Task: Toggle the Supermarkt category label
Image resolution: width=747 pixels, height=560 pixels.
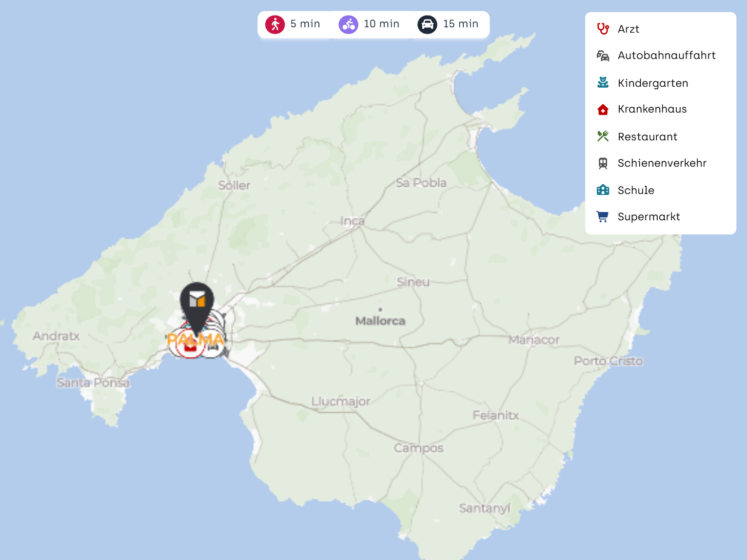Action: [649, 217]
